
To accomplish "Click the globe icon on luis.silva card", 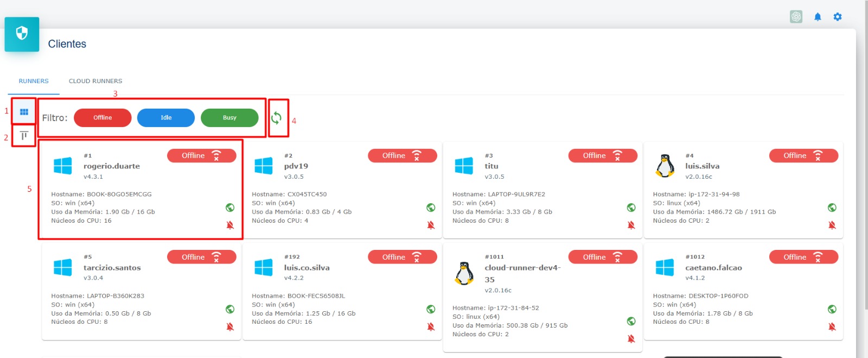I will tap(832, 208).
